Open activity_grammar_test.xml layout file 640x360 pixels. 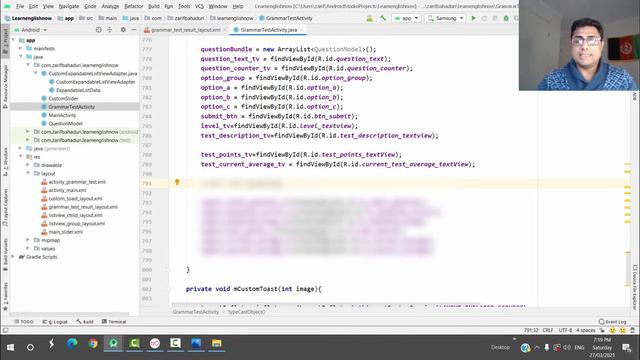(x=77, y=182)
